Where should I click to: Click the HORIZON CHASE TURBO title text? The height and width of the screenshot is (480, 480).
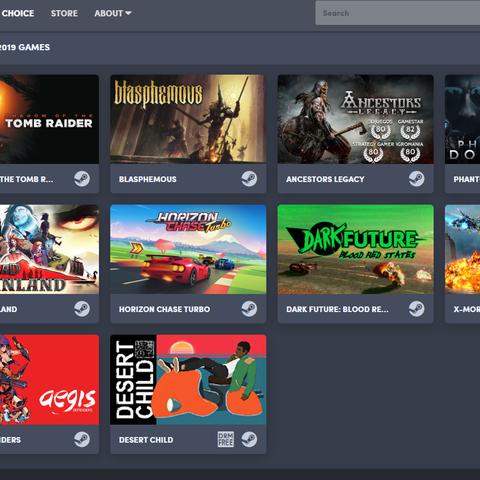165,309
